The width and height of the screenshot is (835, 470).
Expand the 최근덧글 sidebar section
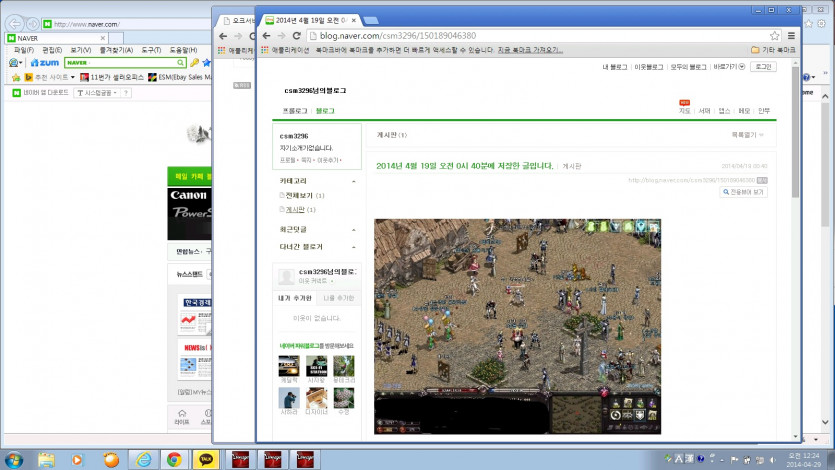pyautogui.click(x=354, y=229)
